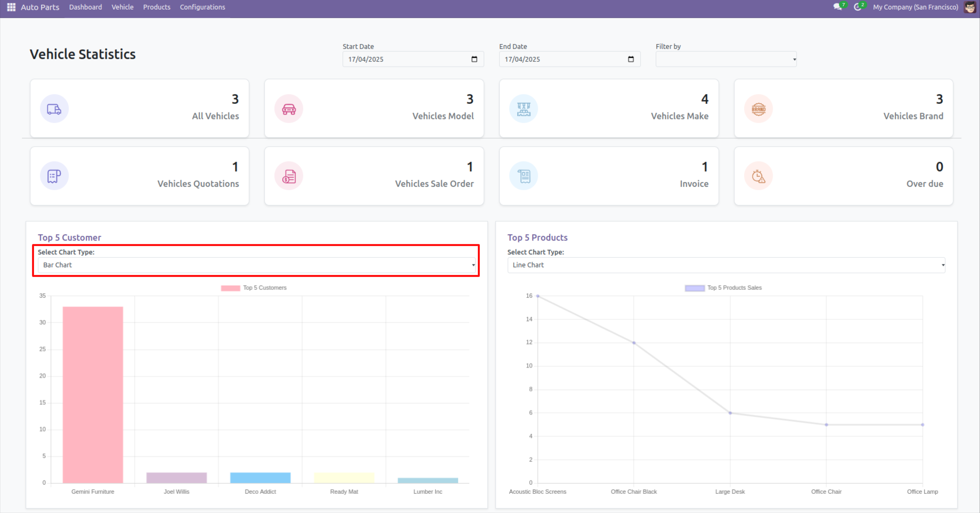Click the 'Ready Mat' axis label
This screenshot has height=513, width=980.
pos(344,492)
